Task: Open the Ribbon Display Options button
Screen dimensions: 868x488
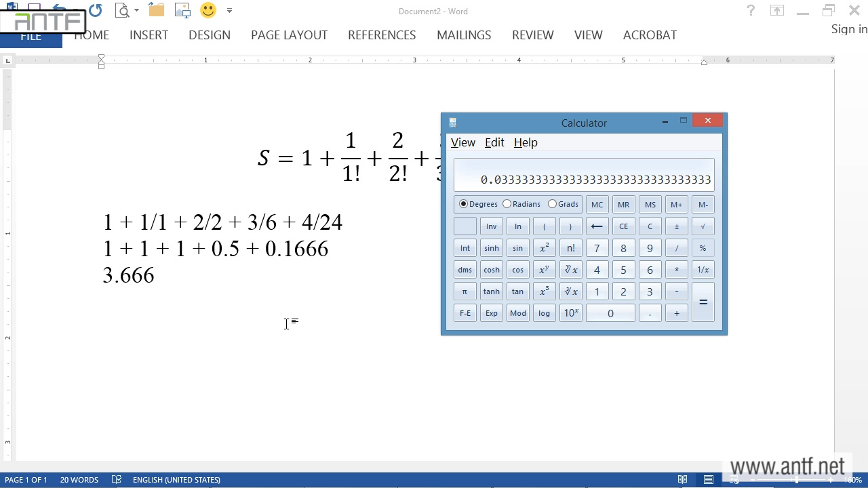Action: (x=777, y=11)
